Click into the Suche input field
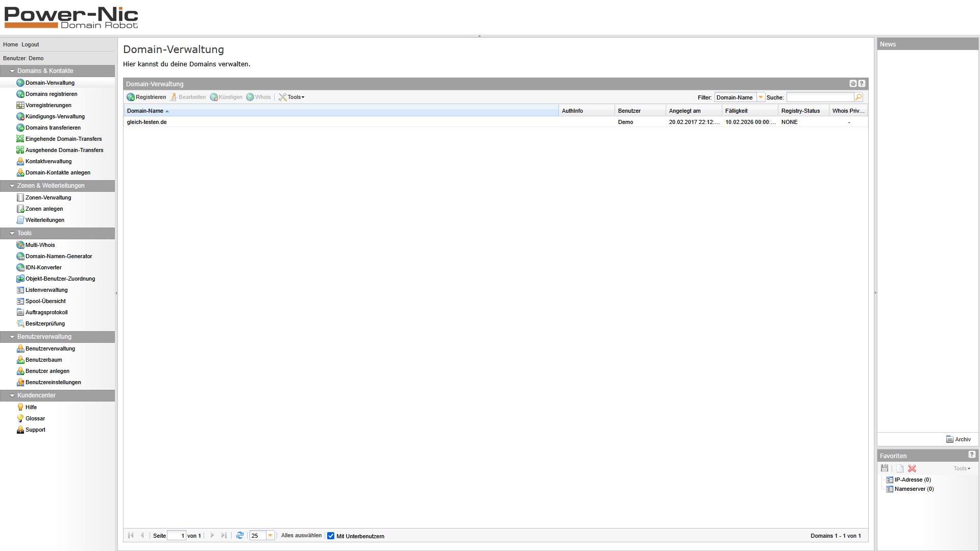Screen dimensions: 980x551 (x=820, y=97)
